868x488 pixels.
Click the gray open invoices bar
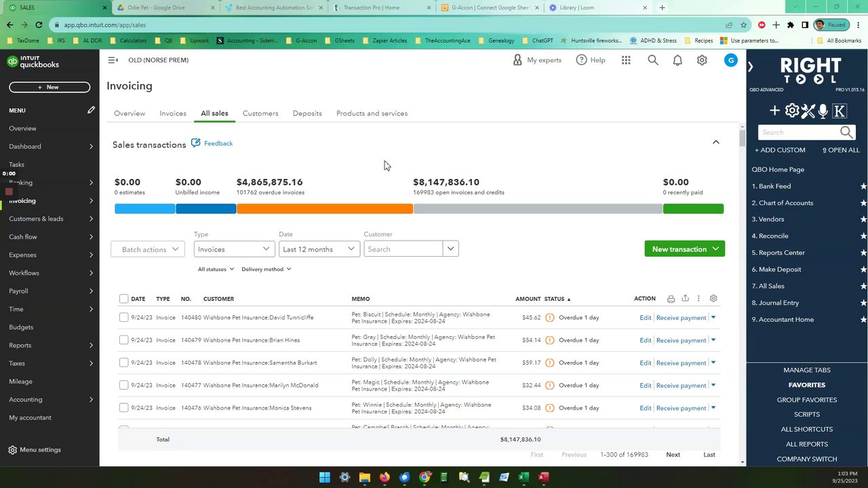[538, 209]
